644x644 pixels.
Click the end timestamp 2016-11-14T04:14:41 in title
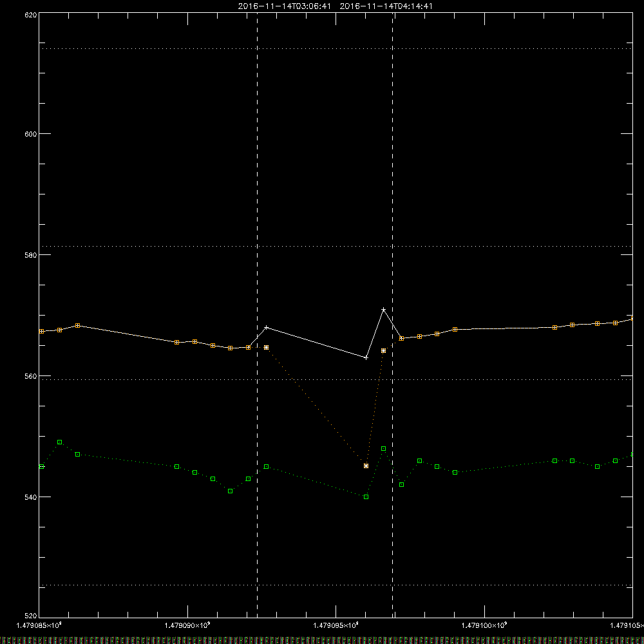point(386,6)
